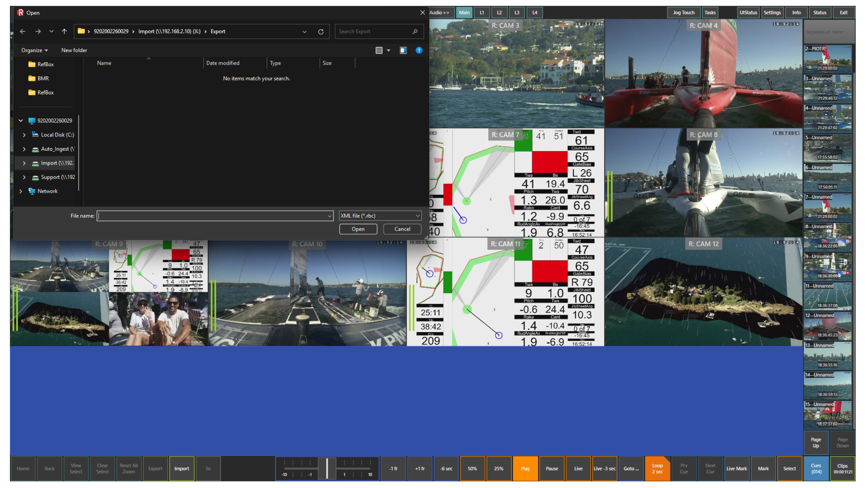868x488 pixels.
Task: Expand the Support network drive node
Action: pos(24,177)
